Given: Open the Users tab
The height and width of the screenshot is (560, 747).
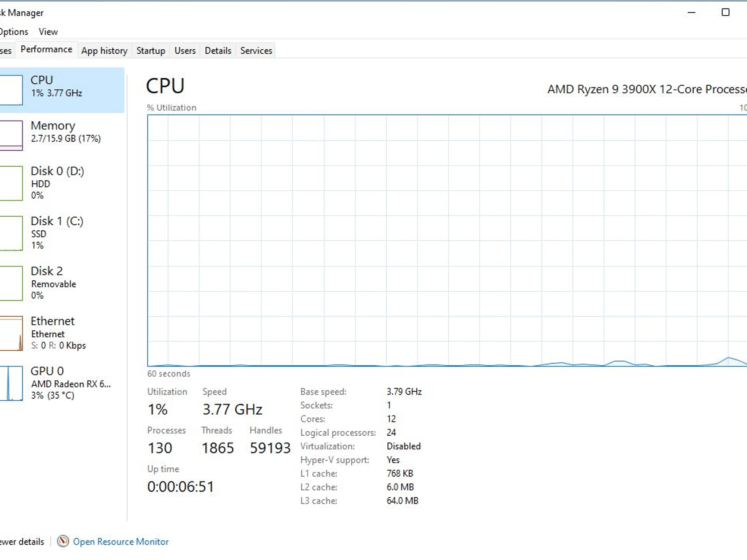Looking at the screenshot, I should 185,51.
